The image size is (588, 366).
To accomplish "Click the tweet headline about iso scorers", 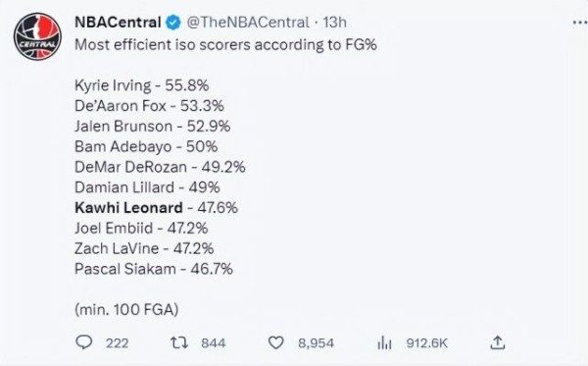I will tap(225, 45).
